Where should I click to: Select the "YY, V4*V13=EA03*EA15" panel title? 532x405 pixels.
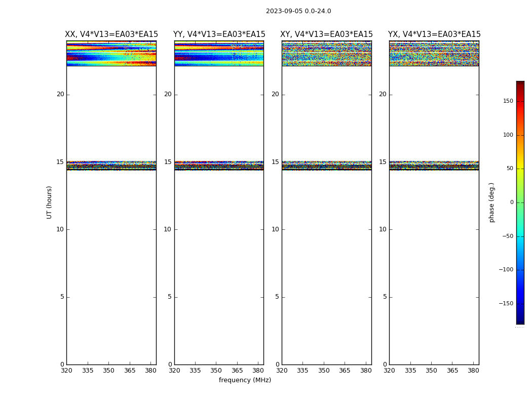219,34
